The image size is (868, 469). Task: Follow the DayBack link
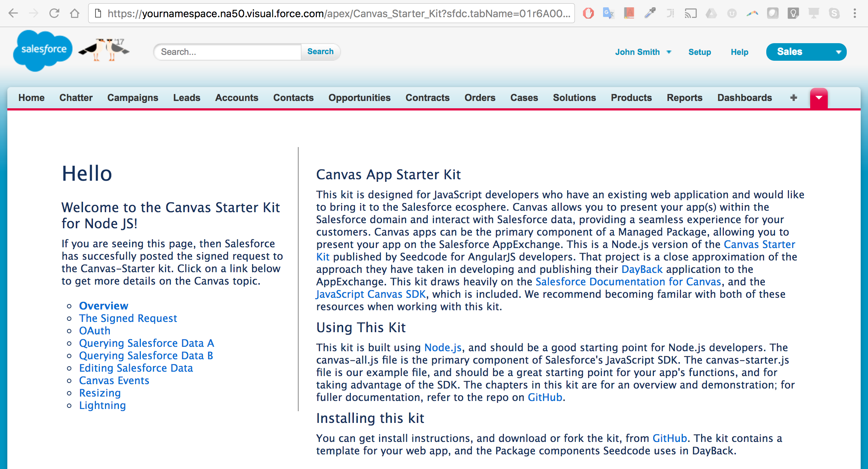(x=642, y=269)
